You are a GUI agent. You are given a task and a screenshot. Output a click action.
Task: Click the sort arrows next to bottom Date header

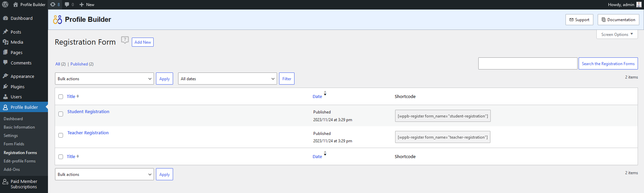pyautogui.click(x=325, y=153)
